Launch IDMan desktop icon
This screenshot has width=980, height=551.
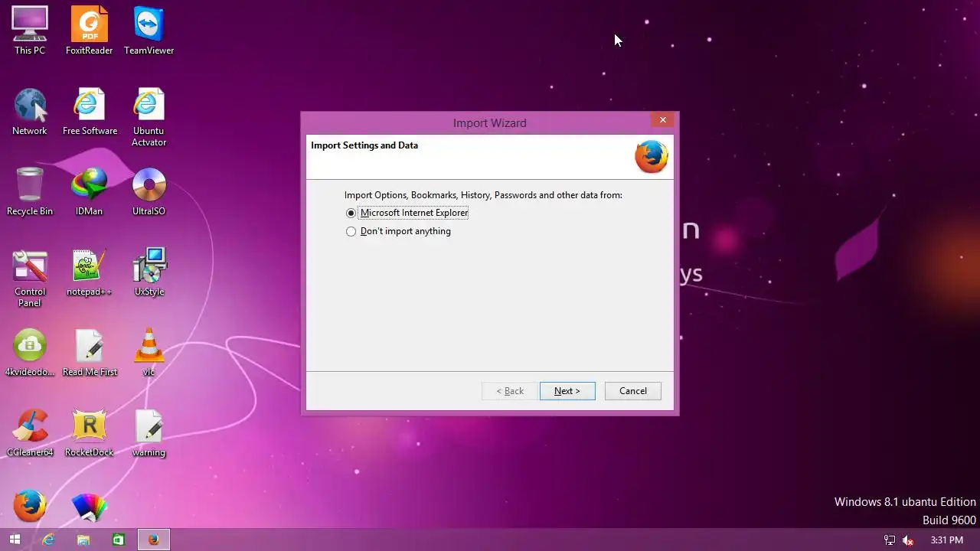tap(89, 191)
